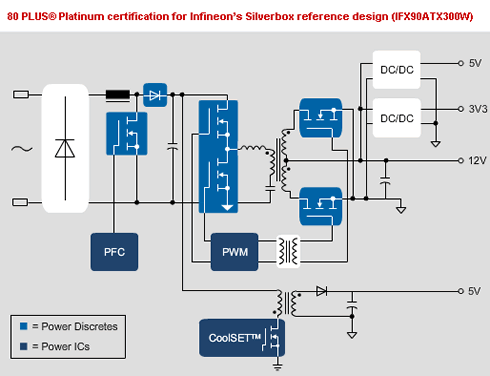Click the upper synchronous rectifier MOSFET block
This screenshot has width=490, height=376.
[x=321, y=118]
